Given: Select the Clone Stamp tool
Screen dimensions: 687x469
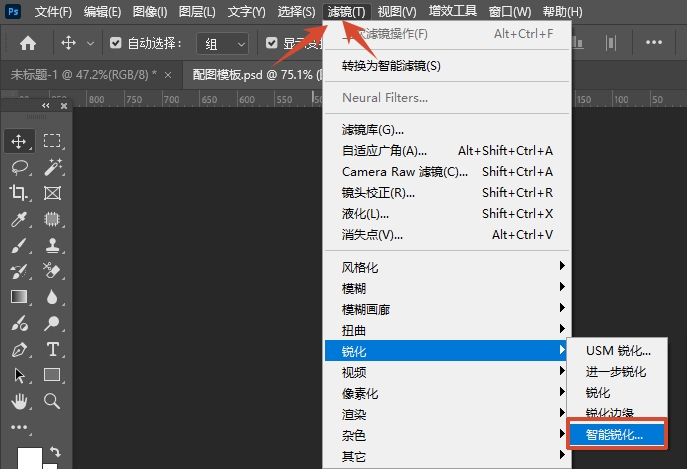Looking at the screenshot, I should coord(52,245).
